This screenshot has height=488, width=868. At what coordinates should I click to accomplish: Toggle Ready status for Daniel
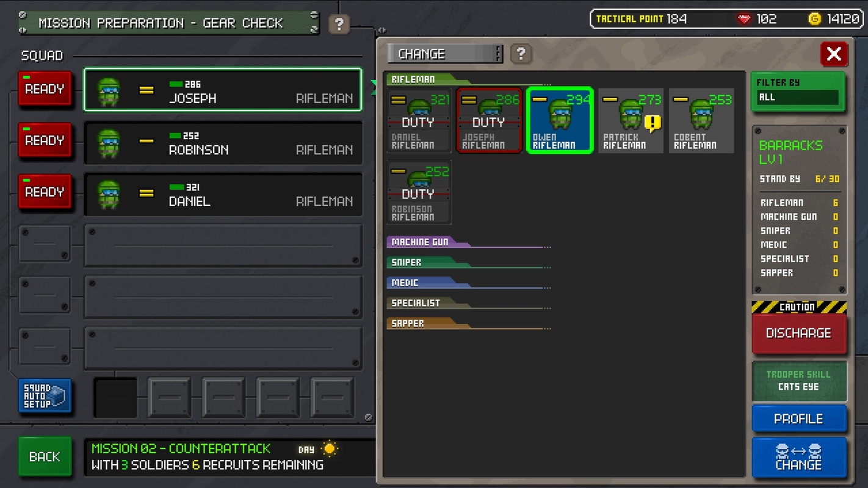tap(45, 192)
